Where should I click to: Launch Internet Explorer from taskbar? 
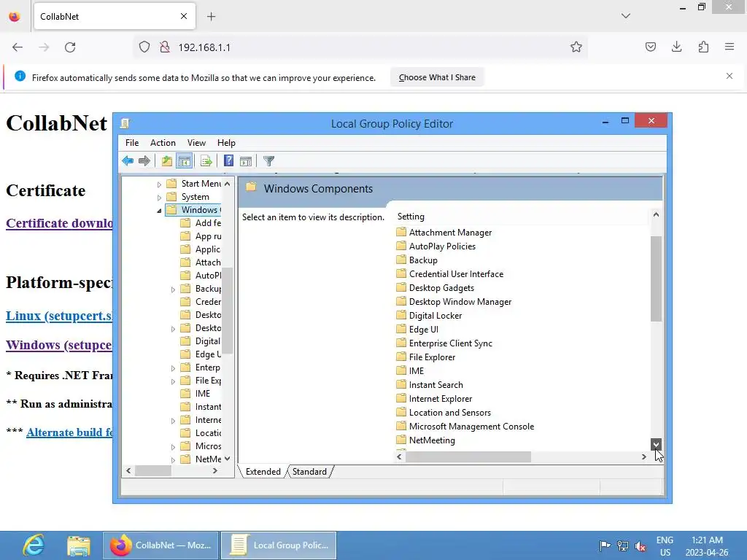coord(34,545)
